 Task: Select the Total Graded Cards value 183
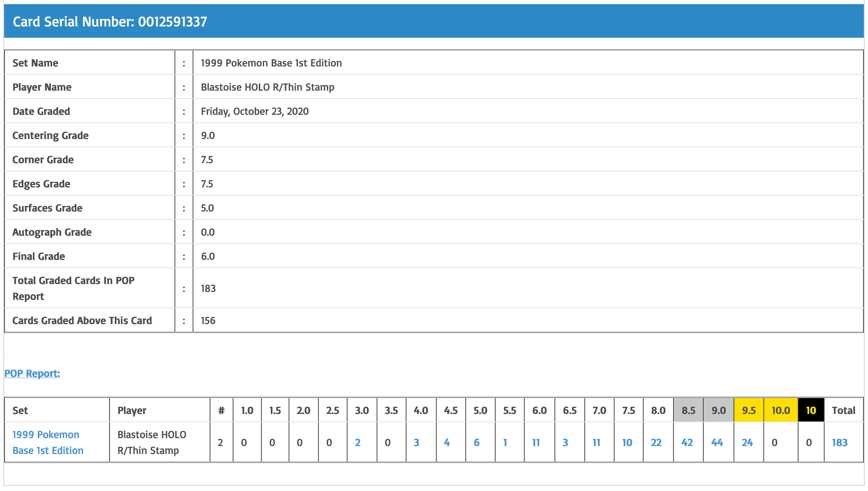208,288
